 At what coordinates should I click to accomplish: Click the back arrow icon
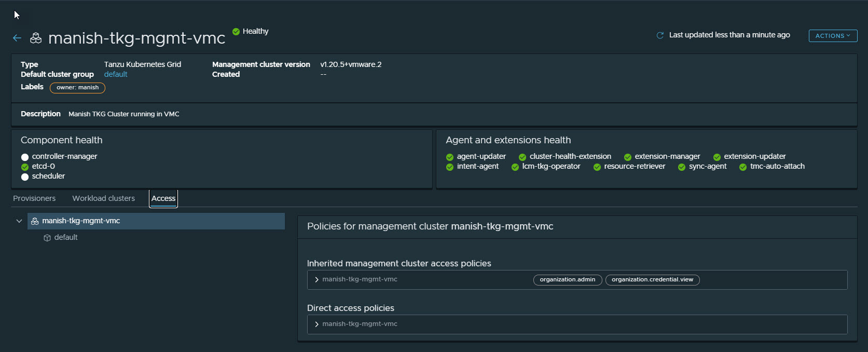(17, 38)
